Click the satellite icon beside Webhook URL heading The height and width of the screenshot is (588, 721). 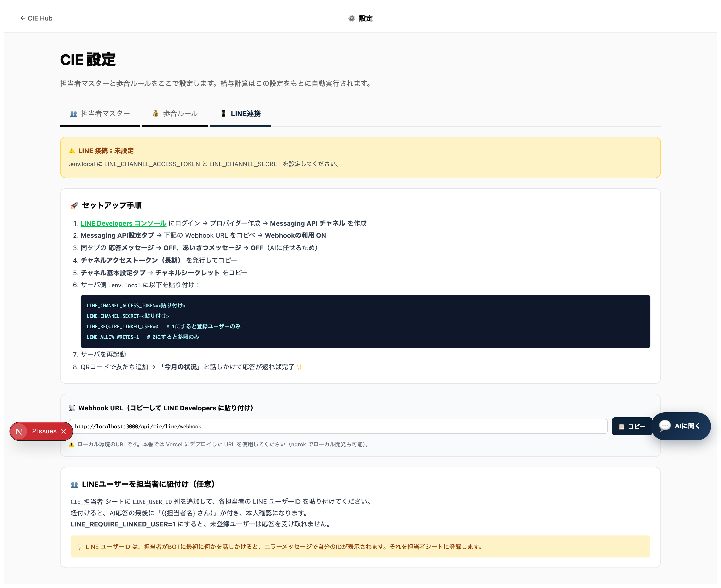[72, 408]
